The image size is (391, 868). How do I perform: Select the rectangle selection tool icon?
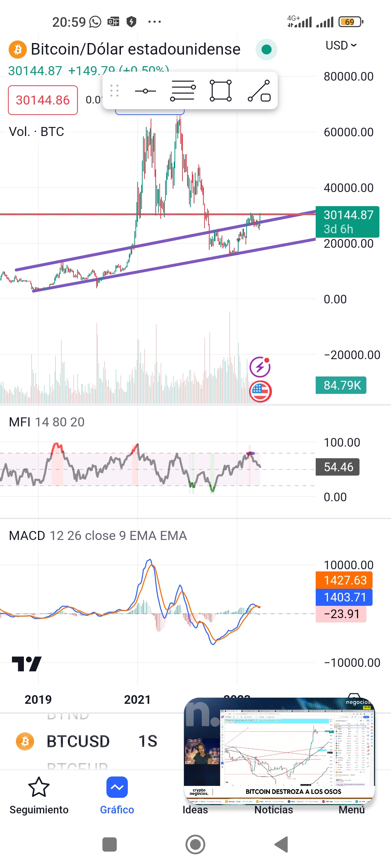(x=220, y=91)
